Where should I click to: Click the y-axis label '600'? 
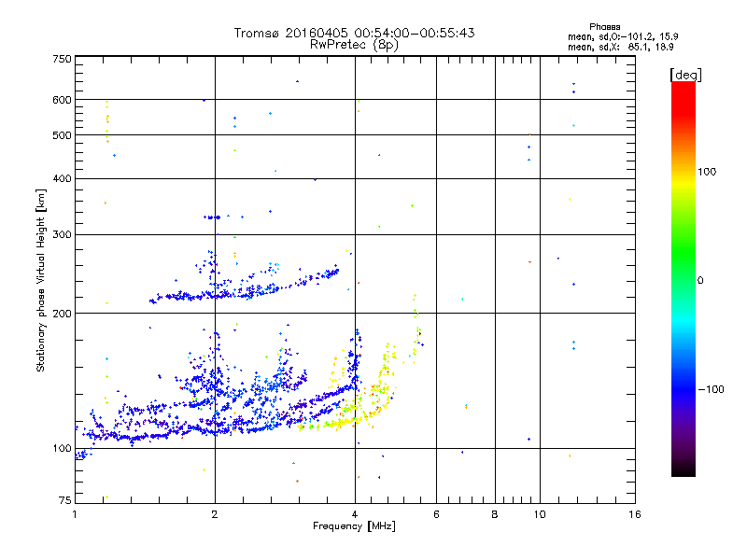[x=62, y=100]
